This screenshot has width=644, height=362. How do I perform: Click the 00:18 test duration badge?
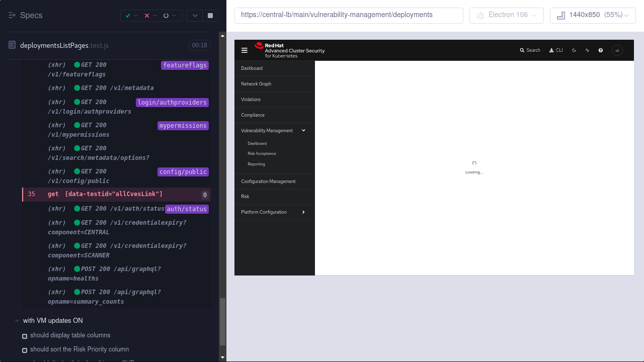[x=199, y=45]
